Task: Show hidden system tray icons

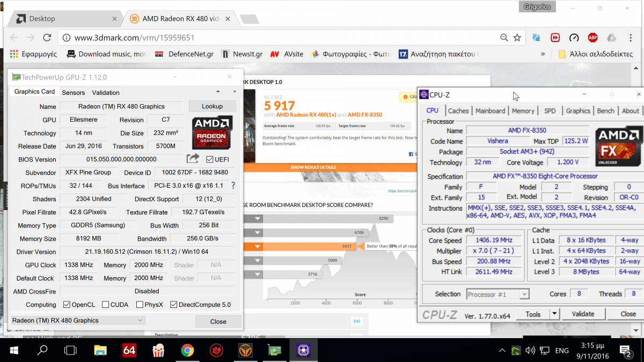Action: tap(502, 351)
